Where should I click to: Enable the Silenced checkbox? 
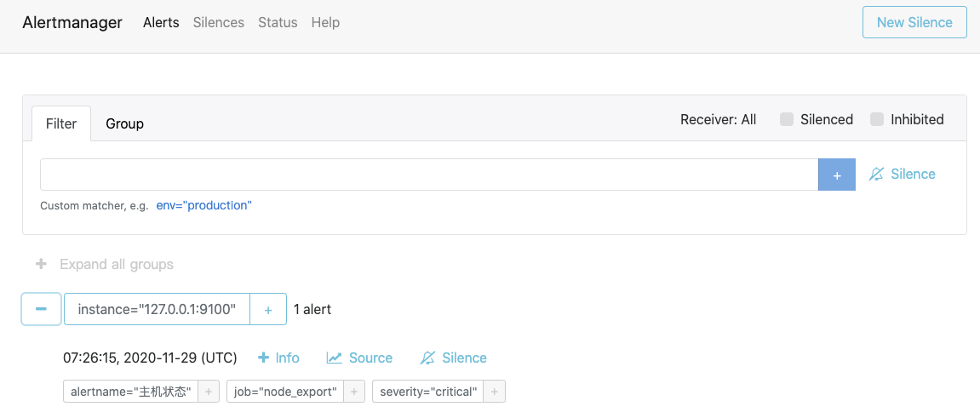pos(787,120)
